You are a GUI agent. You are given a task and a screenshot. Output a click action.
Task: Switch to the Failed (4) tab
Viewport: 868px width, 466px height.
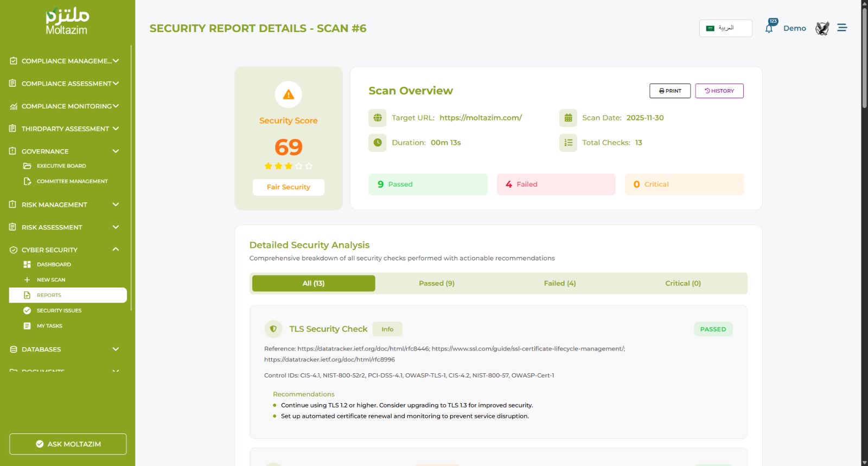point(560,283)
